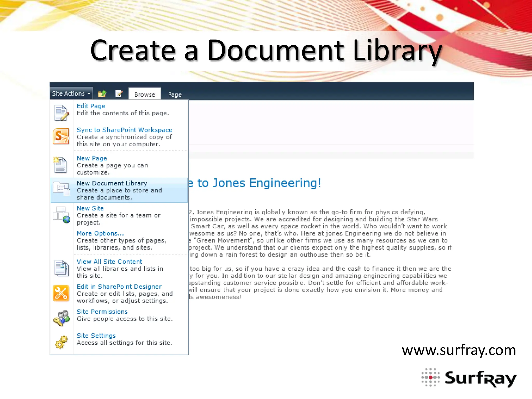Switch to the Page tab
Screen dimensions: 532x399
coord(175,95)
